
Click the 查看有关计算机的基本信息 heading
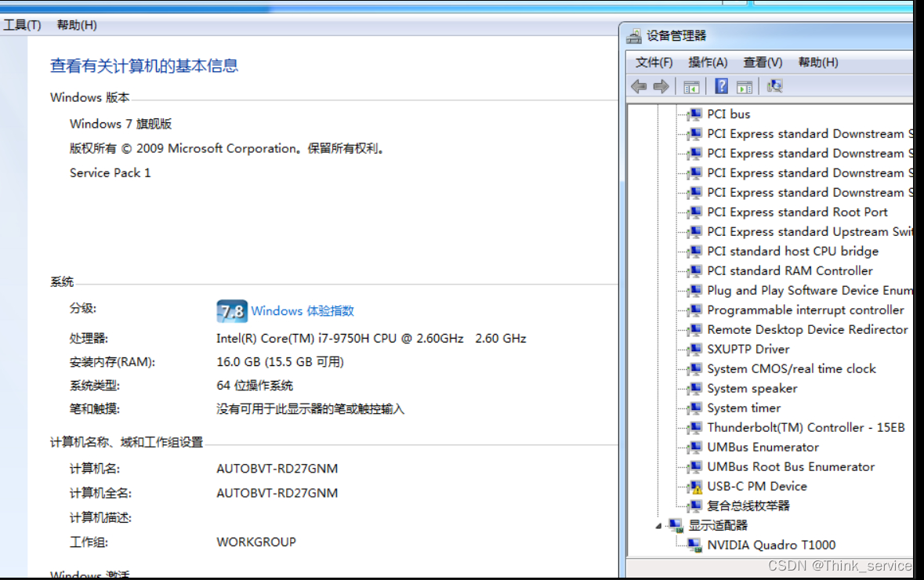(144, 65)
